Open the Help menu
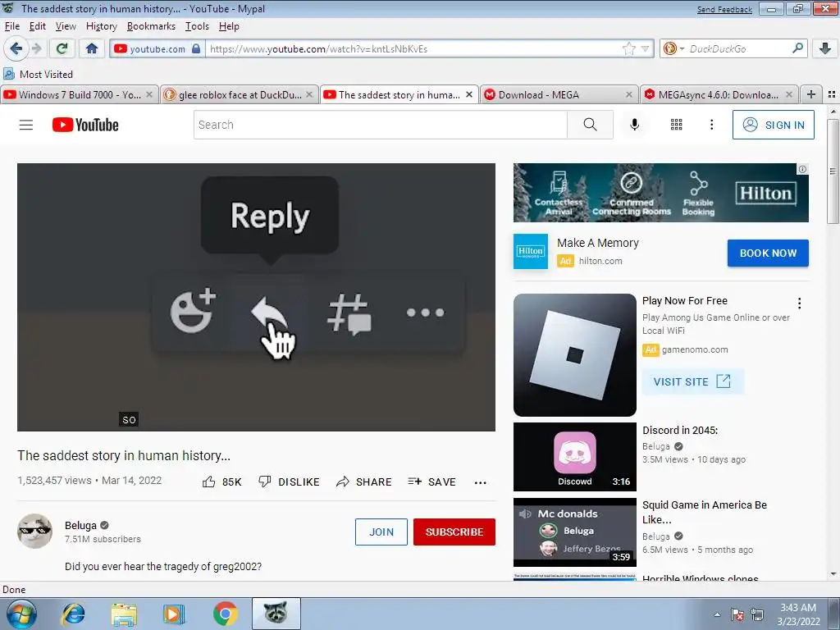This screenshot has width=840, height=630. click(x=229, y=26)
